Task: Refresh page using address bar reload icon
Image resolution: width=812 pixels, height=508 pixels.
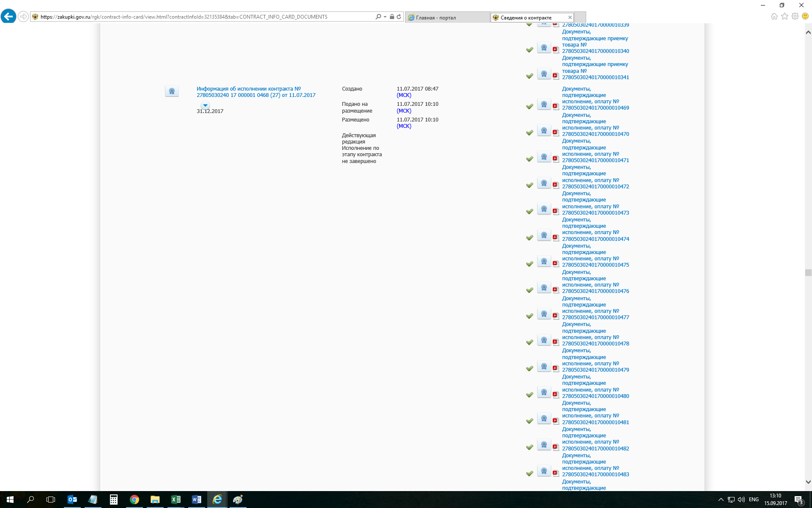Action: click(399, 17)
